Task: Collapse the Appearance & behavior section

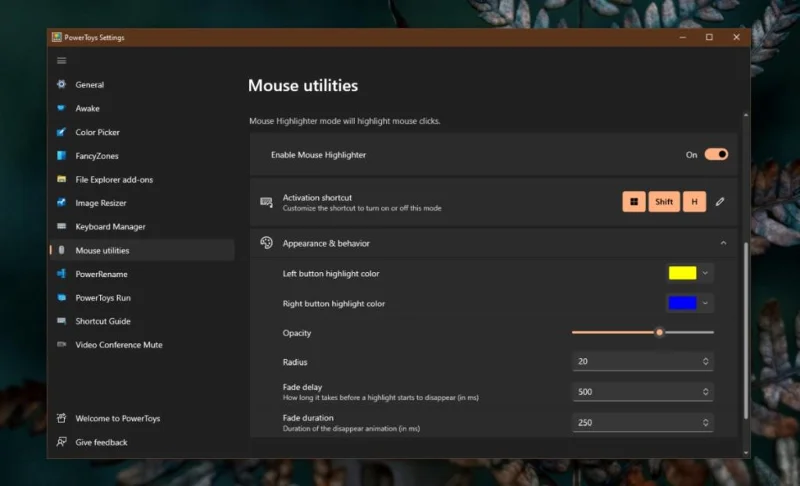Action: point(723,243)
